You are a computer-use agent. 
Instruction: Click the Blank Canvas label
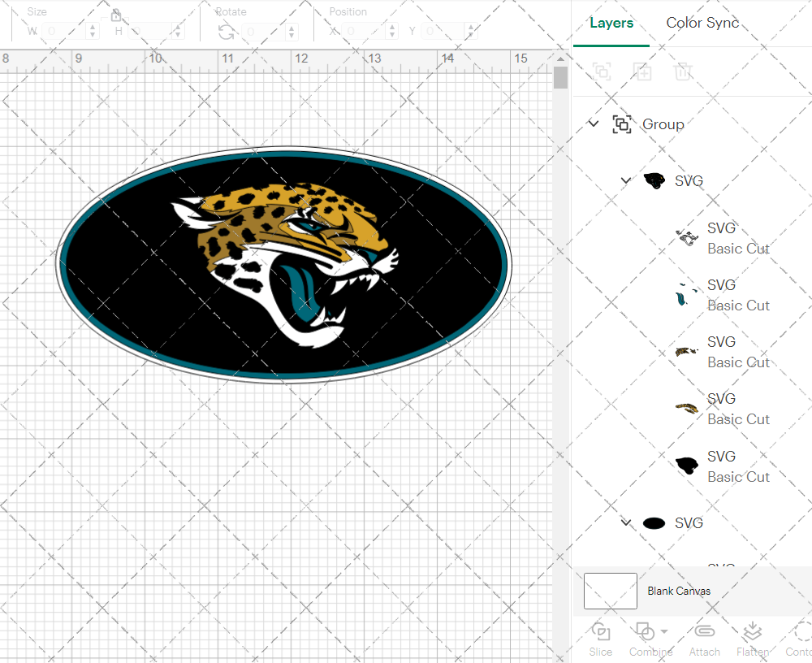tap(679, 591)
